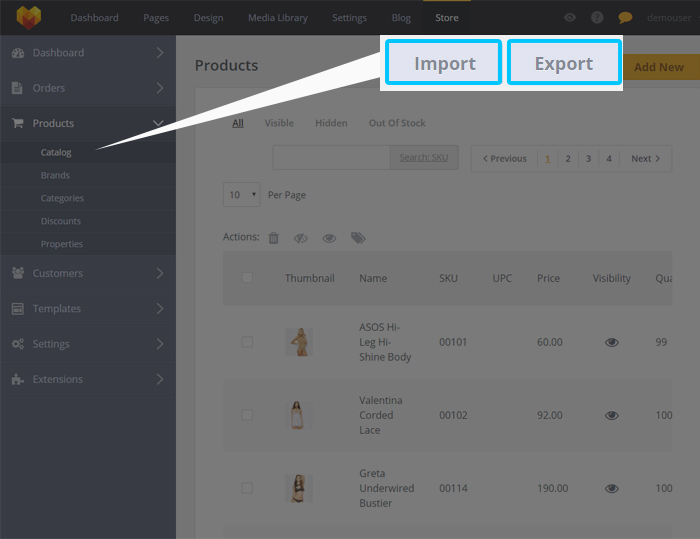The width and height of the screenshot is (700, 539).
Task: Click the Search: SKU button
Action: 424,157
